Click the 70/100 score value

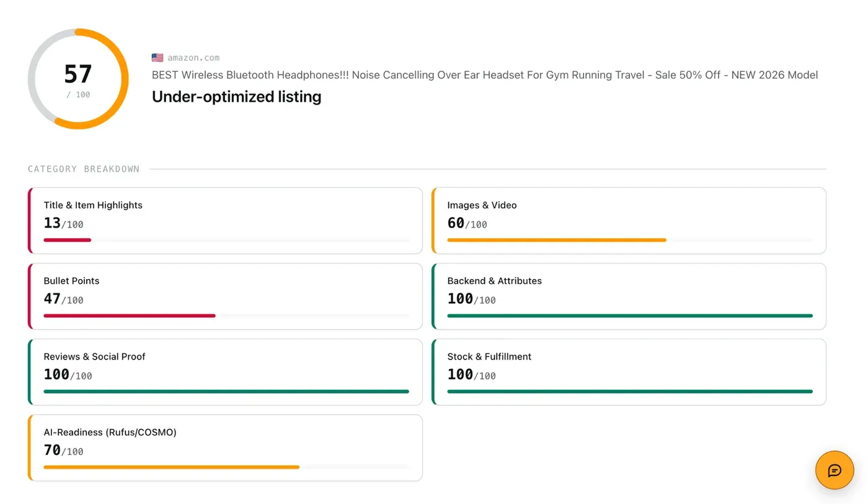[63, 450]
